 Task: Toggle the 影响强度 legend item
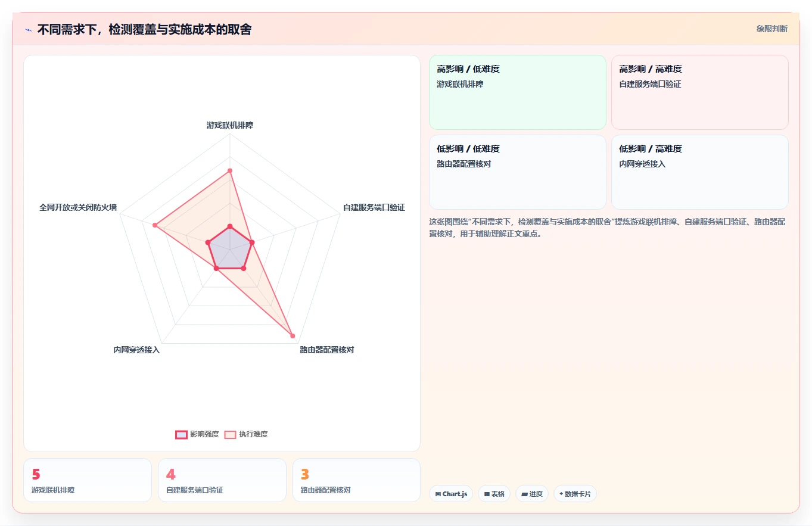pos(197,434)
